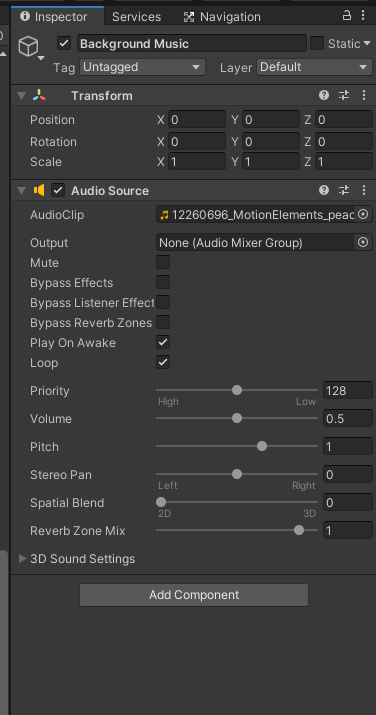Expand 3D Sound Settings foldout
The width and height of the screenshot is (376, 715).
[22, 559]
